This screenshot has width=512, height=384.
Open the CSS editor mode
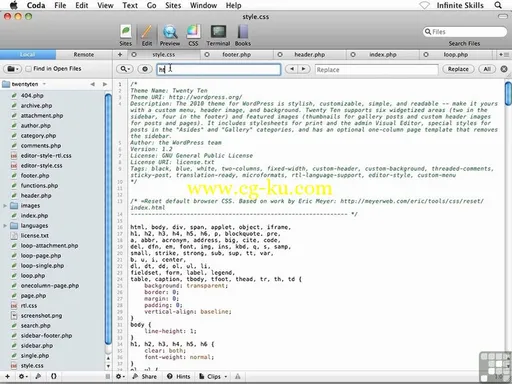tap(193, 35)
